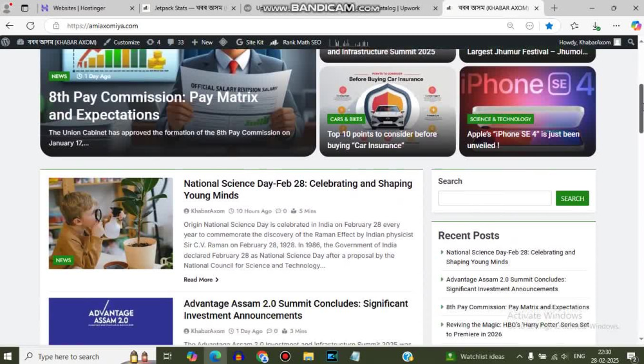View site info via the lock icon
644x364 pixels.
56,26
